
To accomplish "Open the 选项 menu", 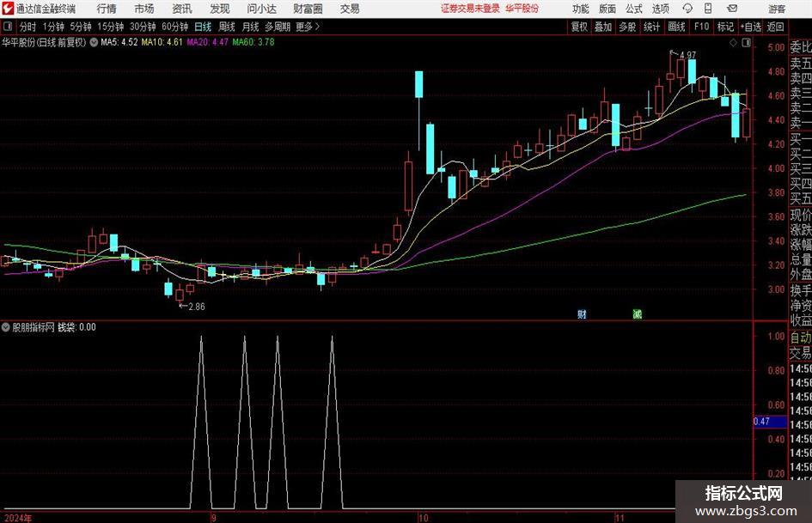I will click(x=660, y=9).
